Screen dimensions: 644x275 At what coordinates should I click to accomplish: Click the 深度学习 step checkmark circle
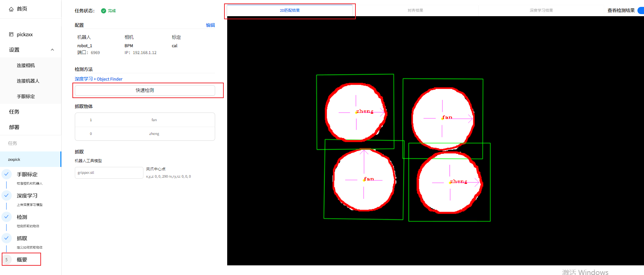(x=7, y=195)
